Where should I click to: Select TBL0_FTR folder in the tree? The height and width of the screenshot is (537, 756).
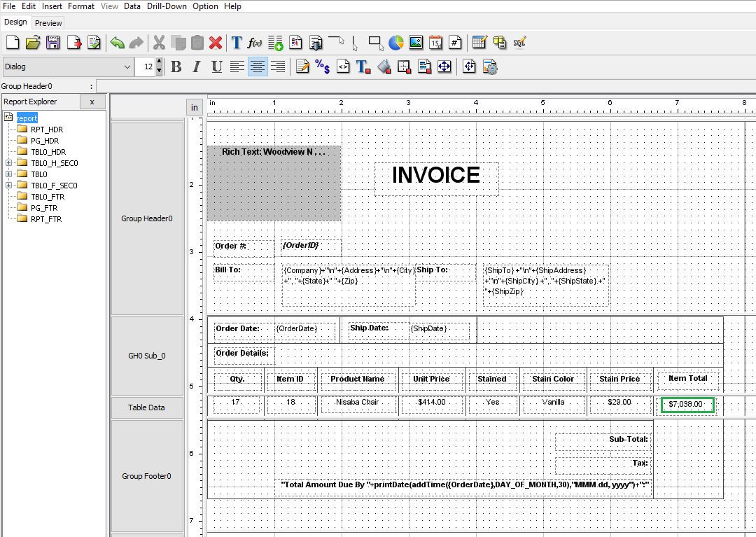(48, 196)
